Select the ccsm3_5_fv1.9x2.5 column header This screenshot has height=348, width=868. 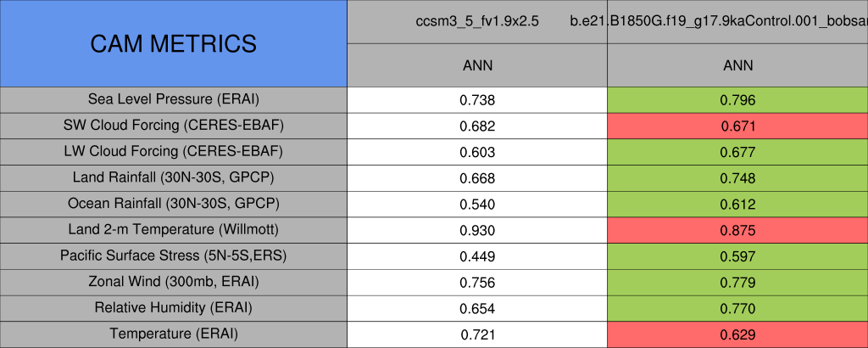coord(476,20)
